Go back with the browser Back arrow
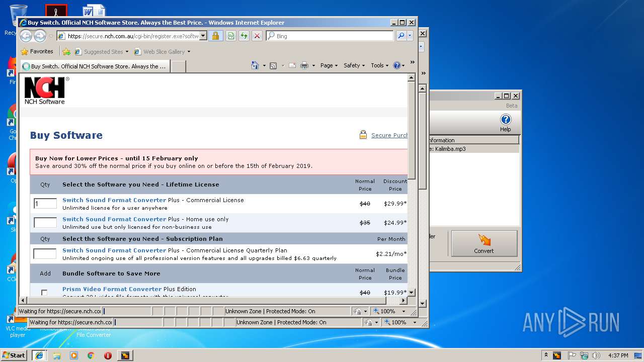 tap(26, 36)
